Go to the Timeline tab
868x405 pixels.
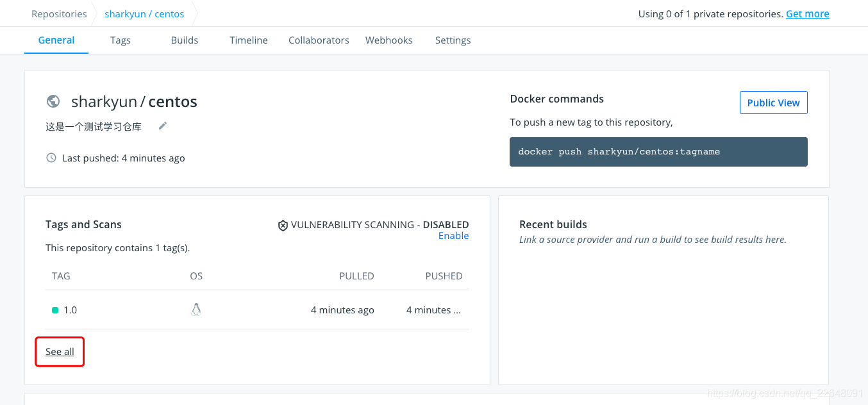point(249,40)
